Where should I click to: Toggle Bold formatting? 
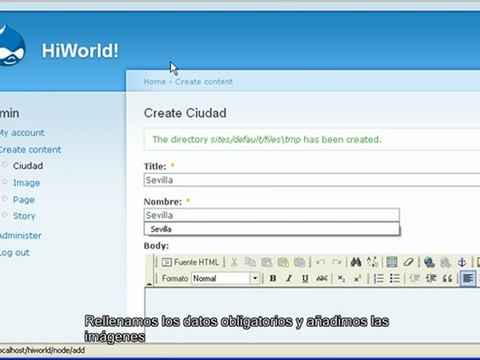(x=273, y=278)
